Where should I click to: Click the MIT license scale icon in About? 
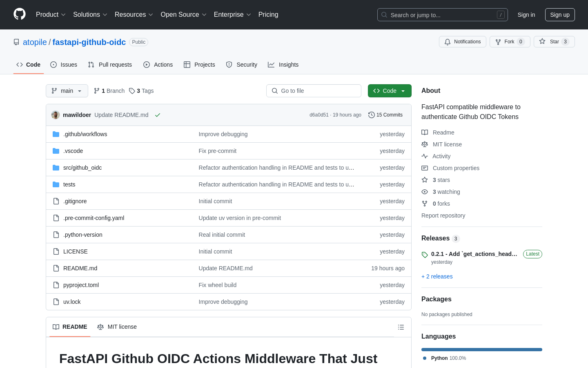(425, 144)
